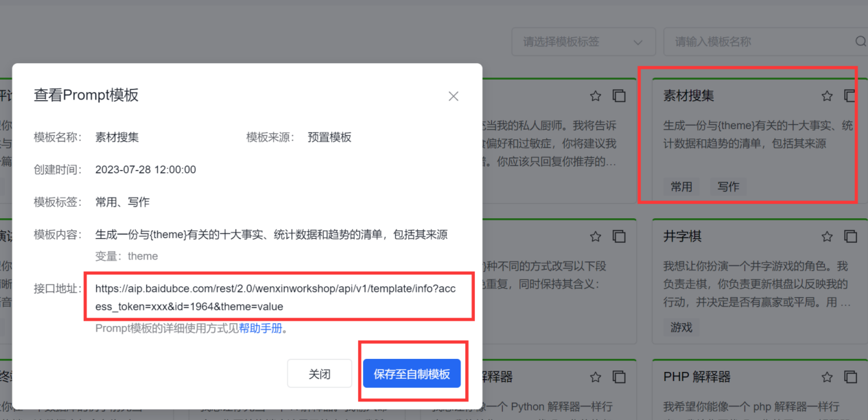This screenshot has width=868, height=420.
Task: Open the 帮助手册 link
Action: pyautogui.click(x=261, y=328)
